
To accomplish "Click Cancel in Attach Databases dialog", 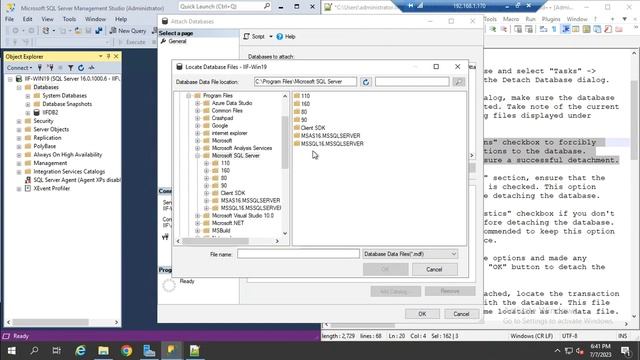I will tap(461, 314).
